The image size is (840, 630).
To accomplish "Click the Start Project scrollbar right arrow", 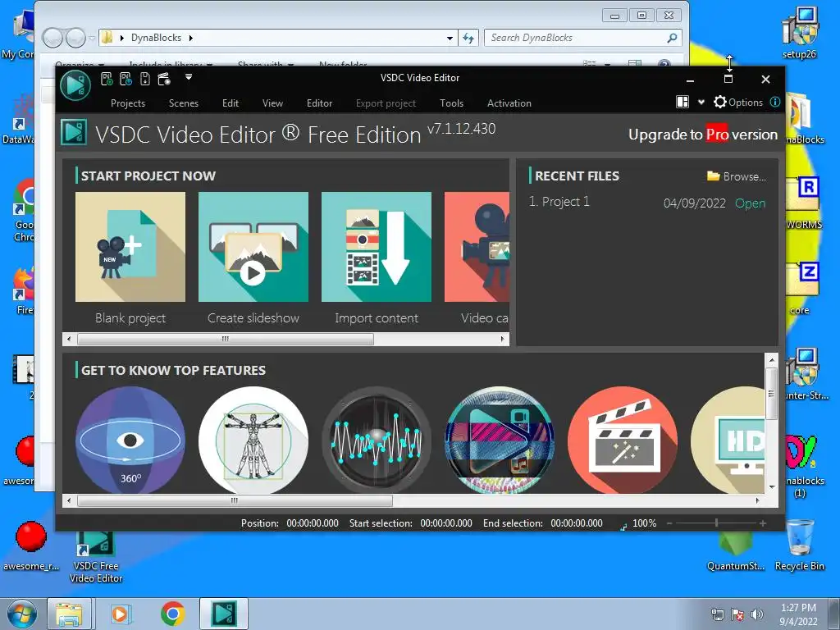I will click(502, 339).
